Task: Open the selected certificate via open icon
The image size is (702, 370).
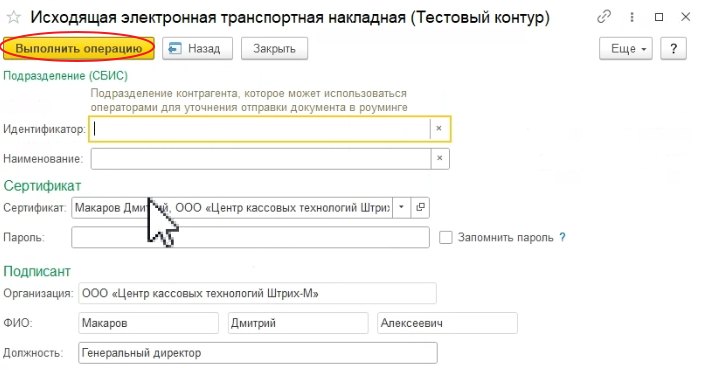Action: 420,207
